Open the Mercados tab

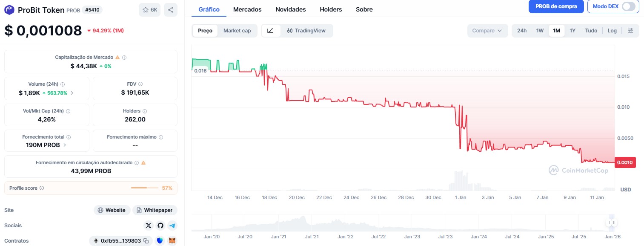[x=247, y=9]
